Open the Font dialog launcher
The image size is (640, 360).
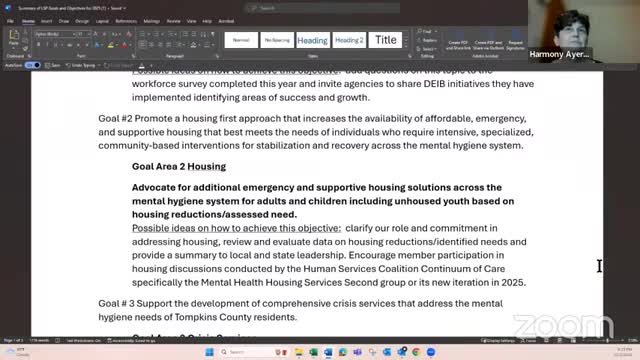pyautogui.click(x=133, y=56)
